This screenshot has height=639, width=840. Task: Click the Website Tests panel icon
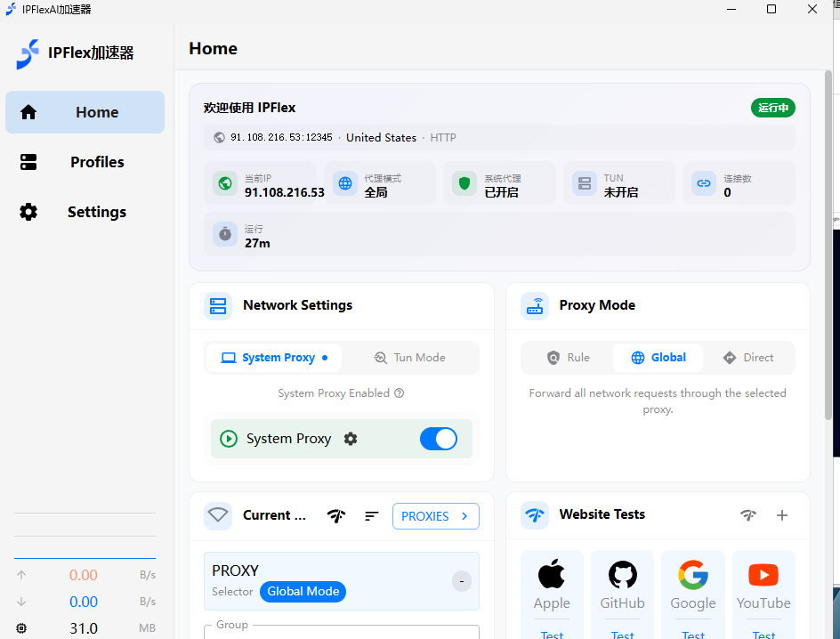click(535, 515)
